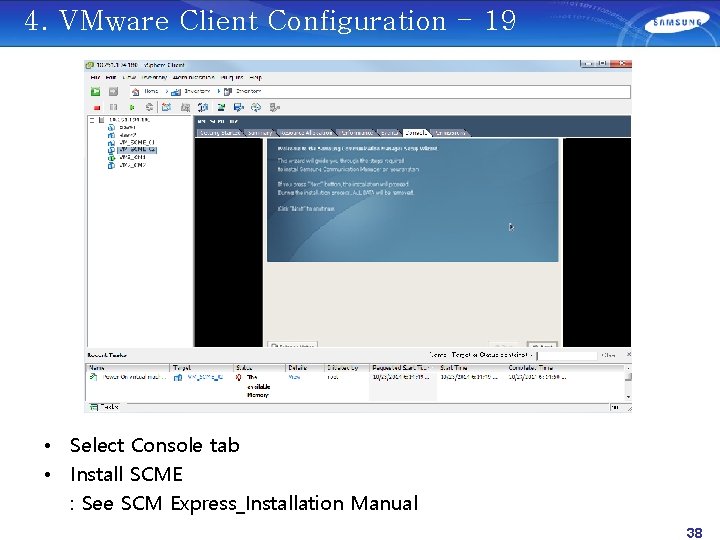Click the second Inventory icon in breadcrumb
This screenshot has height=540, width=720.
click(x=228, y=92)
